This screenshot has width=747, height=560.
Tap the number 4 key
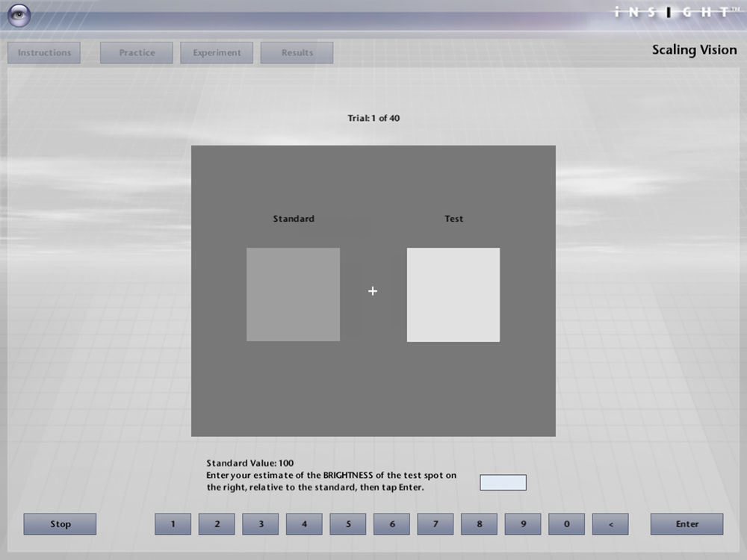[x=304, y=524]
